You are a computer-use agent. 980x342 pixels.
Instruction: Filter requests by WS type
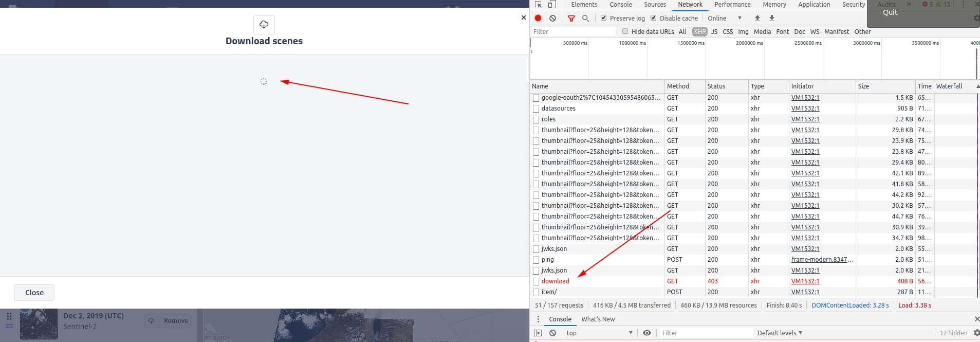point(815,31)
